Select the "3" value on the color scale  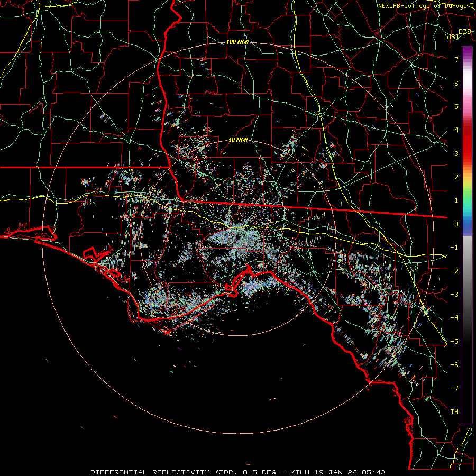tap(456, 153)
